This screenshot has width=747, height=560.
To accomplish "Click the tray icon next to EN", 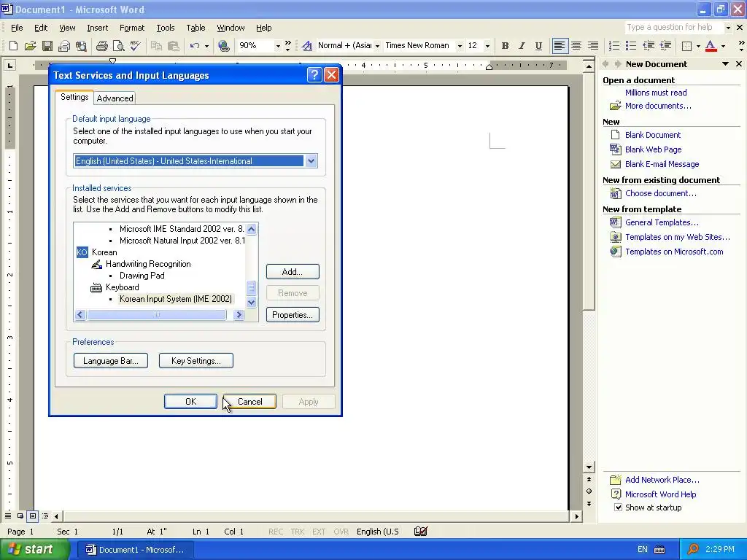I will (659, 550).
